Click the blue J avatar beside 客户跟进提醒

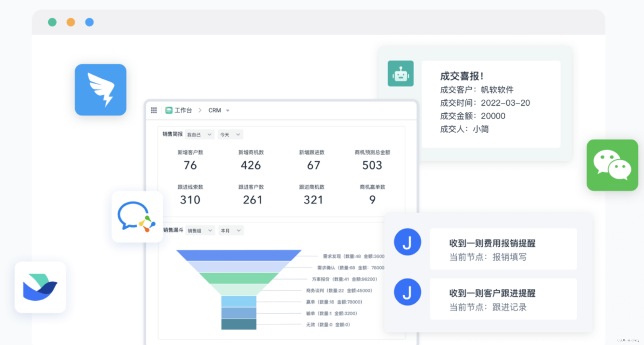click(x=407, y=292)
